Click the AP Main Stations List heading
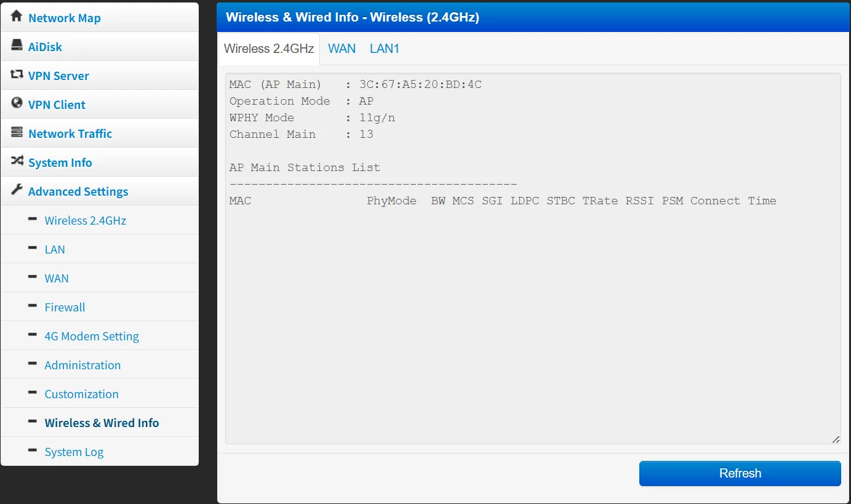The image size is (851, 504). pyautogui.click(x=305, y=167)
